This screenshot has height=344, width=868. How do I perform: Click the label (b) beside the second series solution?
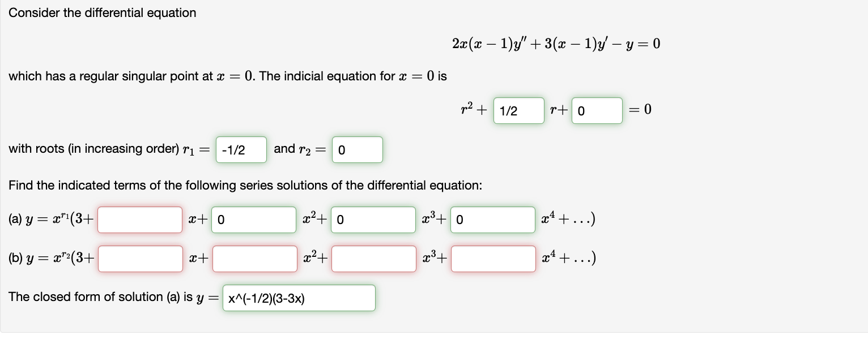point(15,259)
